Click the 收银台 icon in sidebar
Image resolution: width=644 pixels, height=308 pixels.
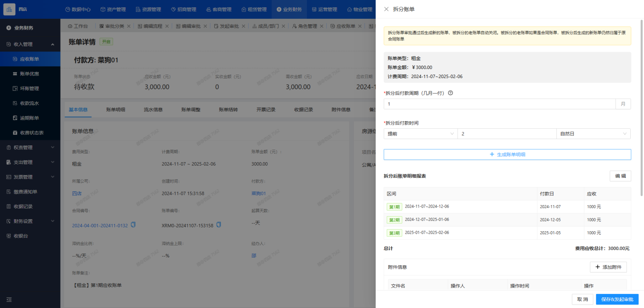coord(9,236)
